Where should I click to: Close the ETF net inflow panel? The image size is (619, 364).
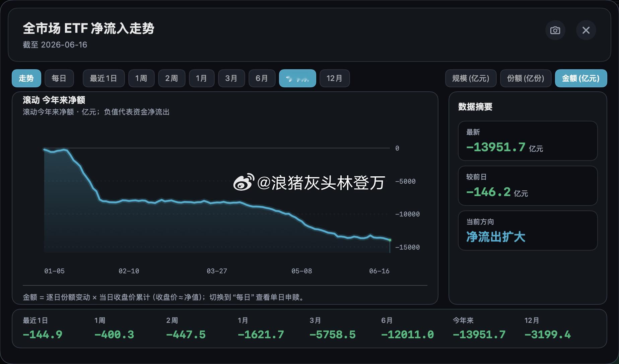[586, 30]
